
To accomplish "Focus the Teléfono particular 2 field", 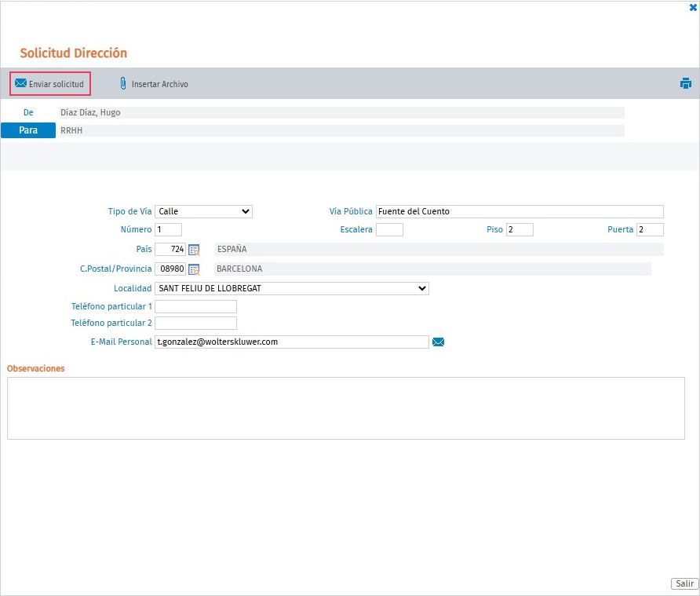I will pos(195,323).
